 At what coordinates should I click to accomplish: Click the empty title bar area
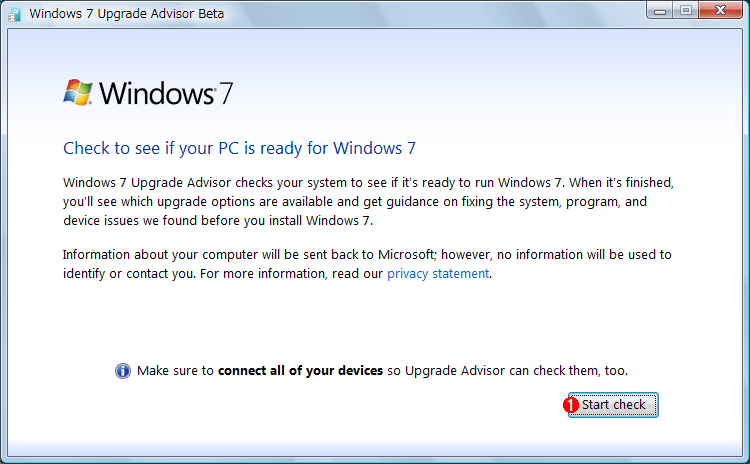point(430,14)
